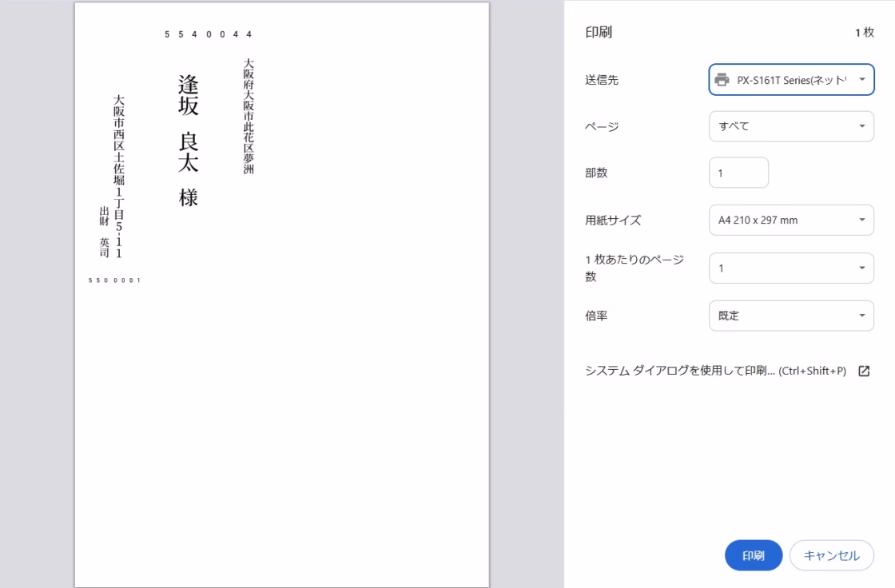Open システム ダイアログを使用して印刷 link
This screenshot has height=588, width=895.
tap(715, 371)
